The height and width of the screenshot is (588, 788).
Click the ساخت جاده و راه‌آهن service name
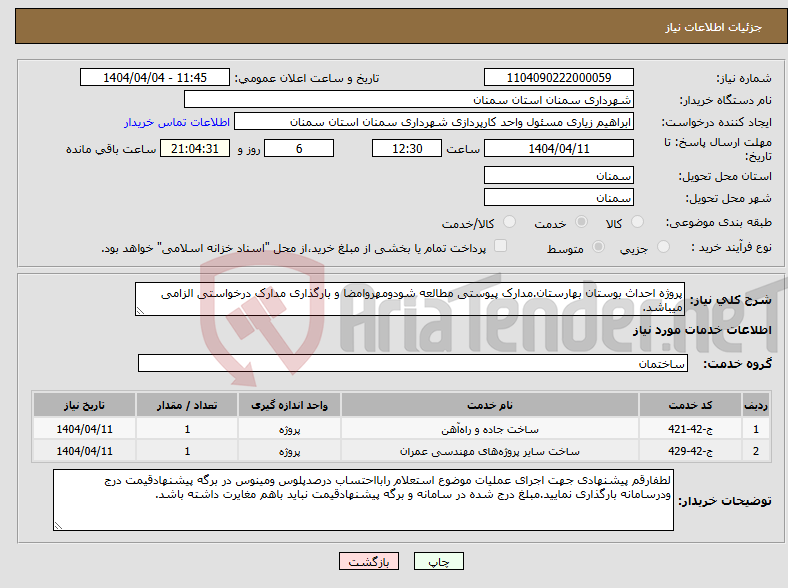point(490,430)
